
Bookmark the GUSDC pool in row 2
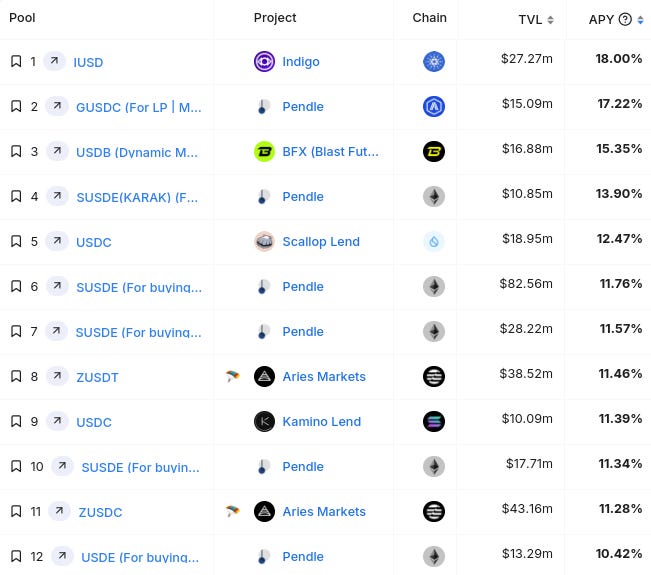[16, 106]
